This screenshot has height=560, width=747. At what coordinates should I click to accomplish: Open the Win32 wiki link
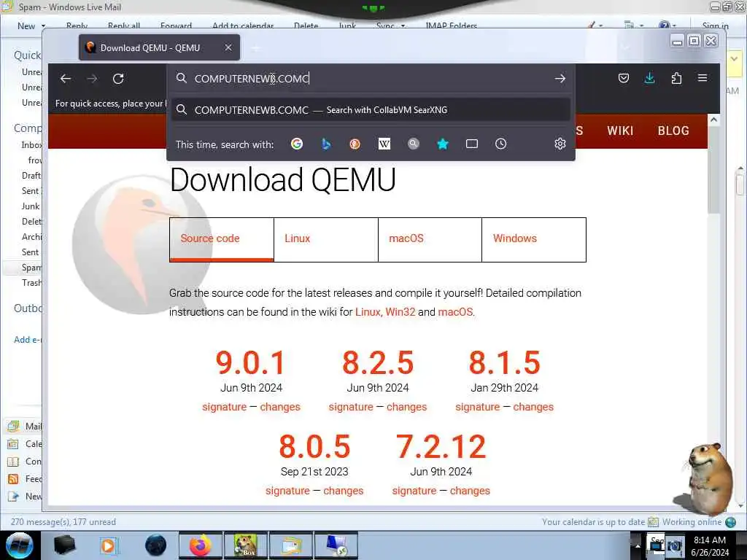400,312
